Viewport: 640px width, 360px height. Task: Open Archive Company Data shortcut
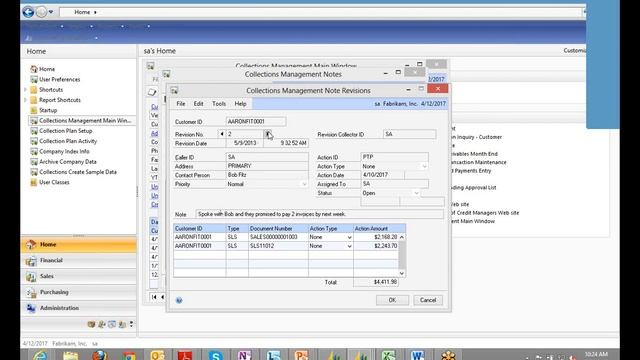[x=68, y=162]
